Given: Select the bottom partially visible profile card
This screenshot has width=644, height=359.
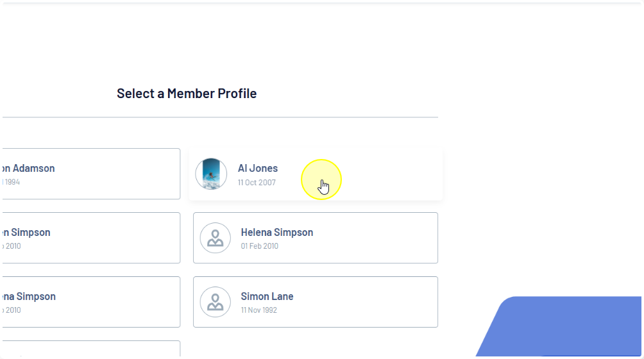Looking at the screenshot, I should pyautogui.click(x=90, y=350).
